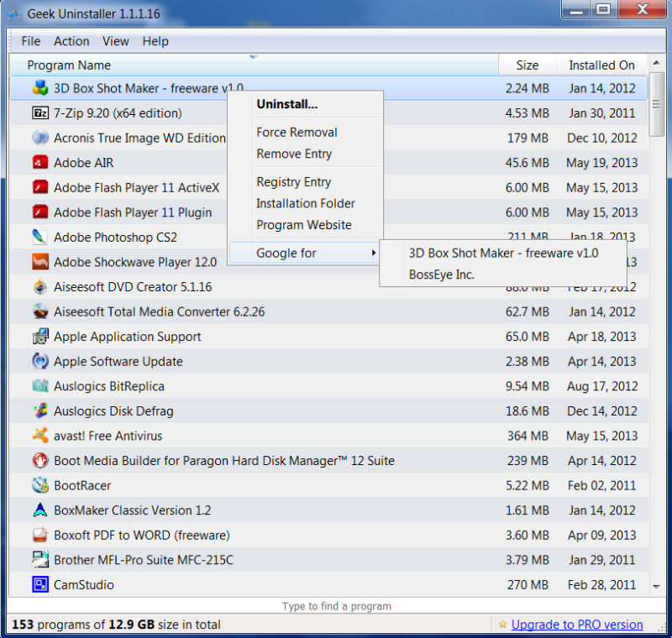The width and height of the screenshot is (672, 638).
Task: Click the Aiseesoft DVD Creator icon
Action: [40, 287]
